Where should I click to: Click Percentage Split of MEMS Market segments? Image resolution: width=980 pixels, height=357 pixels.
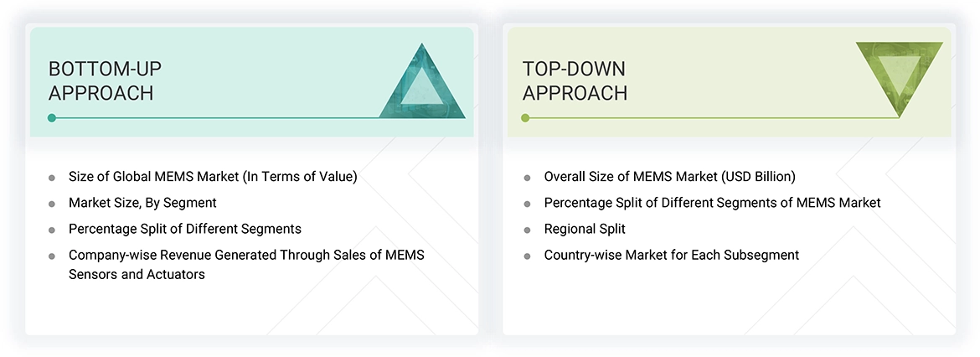pyautogui.click(x=712, y=203)
